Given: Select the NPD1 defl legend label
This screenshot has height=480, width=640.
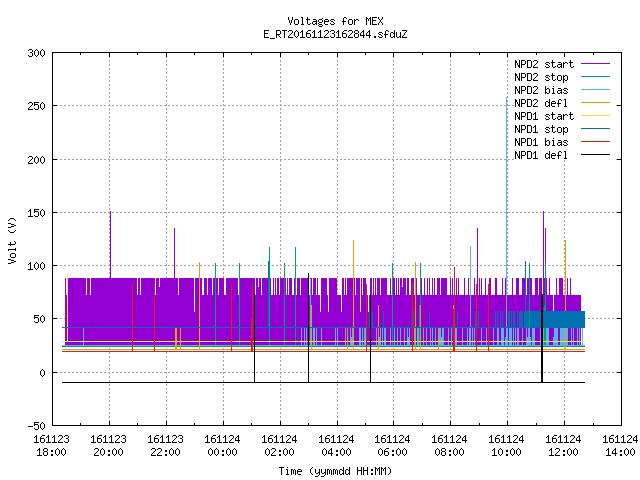Looking at the screenshot, I should (541, 155).
